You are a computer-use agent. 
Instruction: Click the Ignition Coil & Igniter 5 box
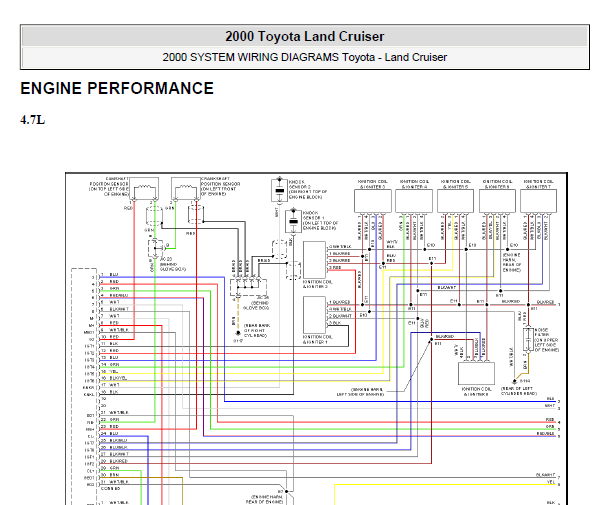click(x=455, y=201)
